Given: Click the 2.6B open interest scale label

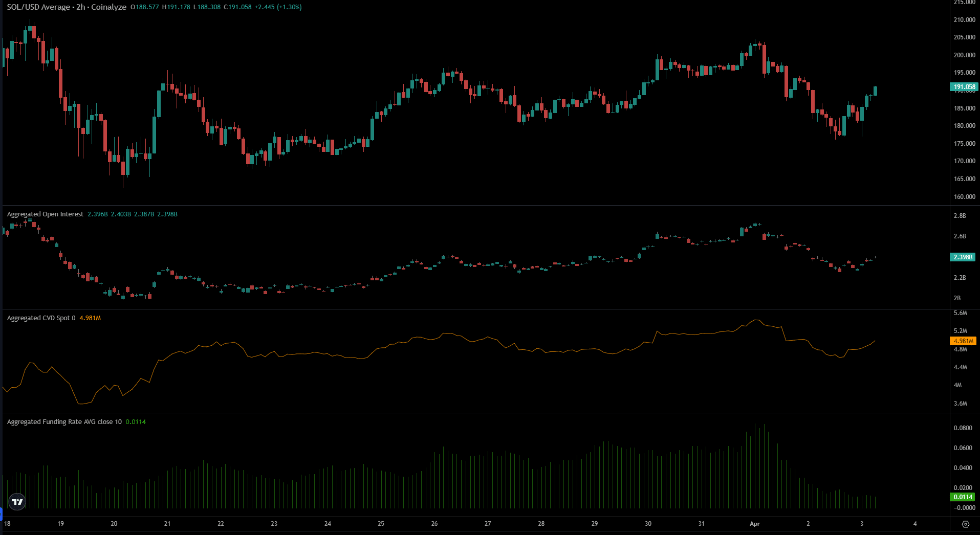Looking at the screenshot, I should tap(960, 236).
